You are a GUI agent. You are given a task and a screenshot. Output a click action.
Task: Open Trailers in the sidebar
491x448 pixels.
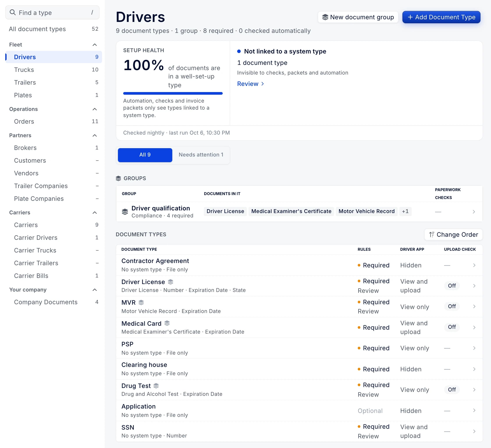(53, 83)
